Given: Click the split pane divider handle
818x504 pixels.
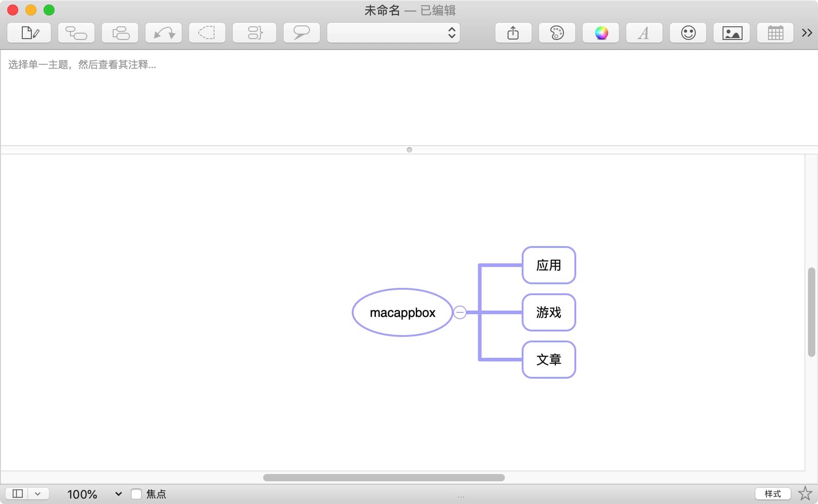Looking at the screenshot, I should [x=409, y=150].
